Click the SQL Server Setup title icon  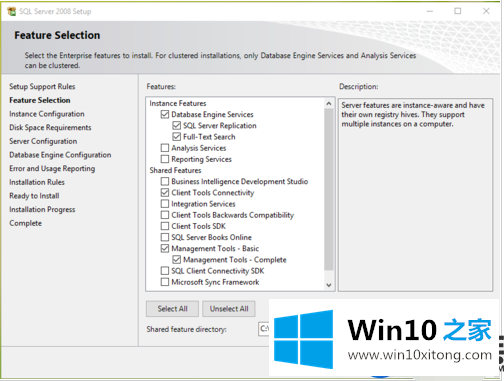click(12, 11)
